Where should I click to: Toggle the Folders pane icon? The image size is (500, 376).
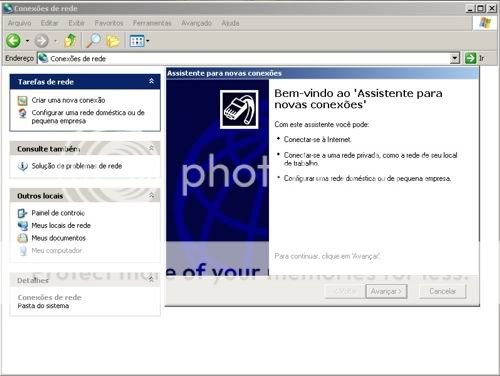click(x=113, y=41)
